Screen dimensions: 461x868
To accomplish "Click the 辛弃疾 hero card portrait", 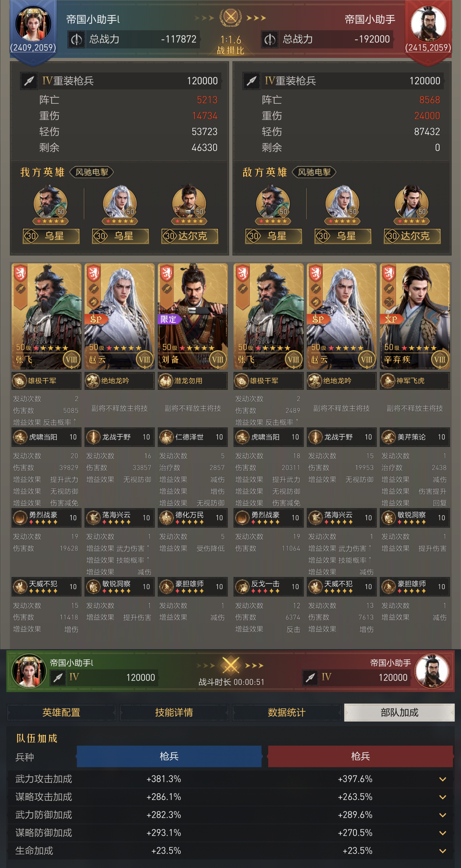I will coord(415,316).
